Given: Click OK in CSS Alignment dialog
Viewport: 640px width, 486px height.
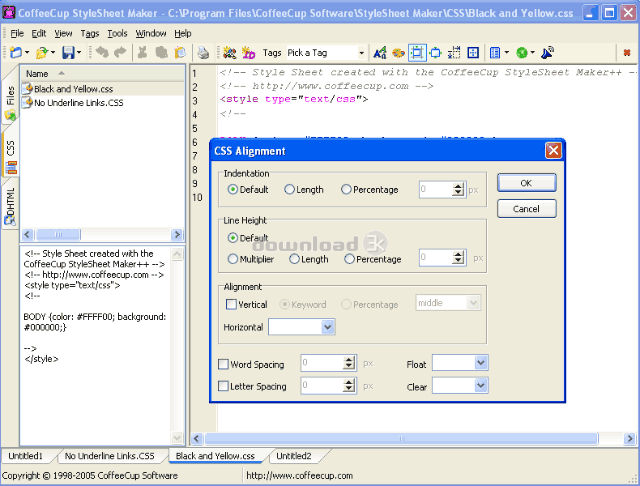Looking at the screenshot, I should (x=526, y=183).
